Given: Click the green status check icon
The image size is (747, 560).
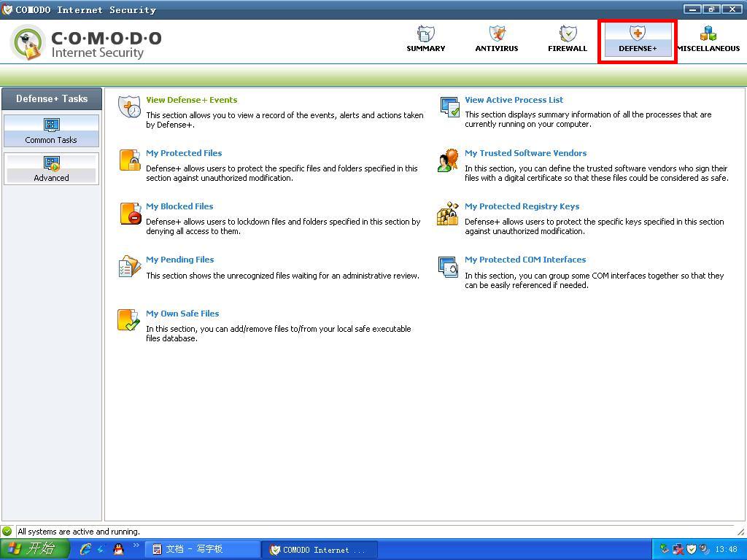Looking at the screenshot, I should point(7,531).
